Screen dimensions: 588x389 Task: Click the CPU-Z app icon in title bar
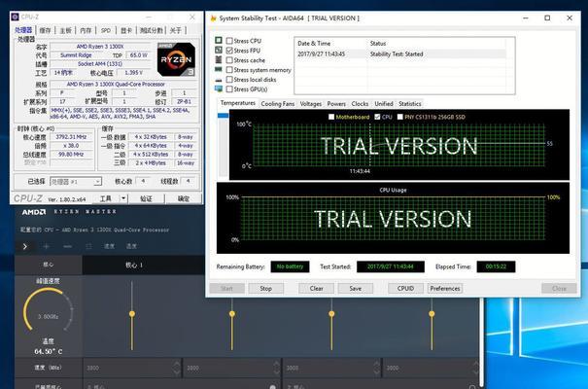[15, 17]
